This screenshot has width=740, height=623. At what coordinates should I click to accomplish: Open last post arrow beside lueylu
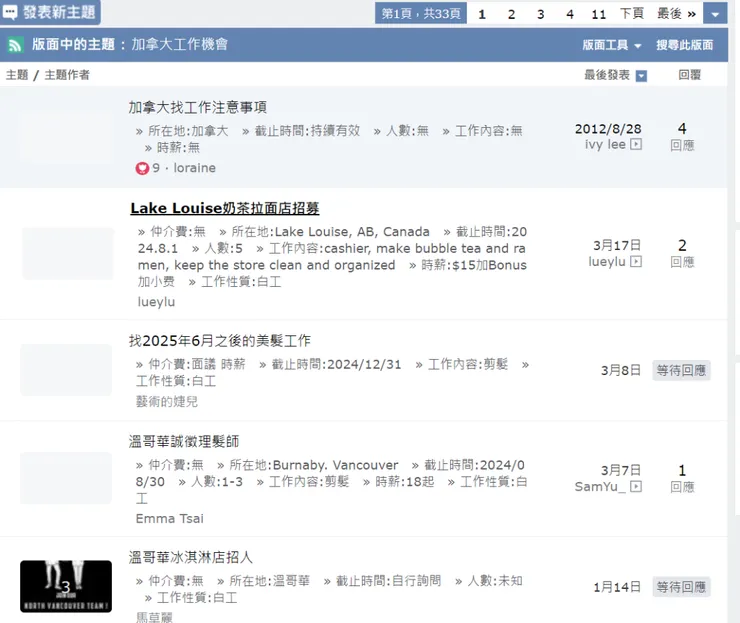(636, 261)
